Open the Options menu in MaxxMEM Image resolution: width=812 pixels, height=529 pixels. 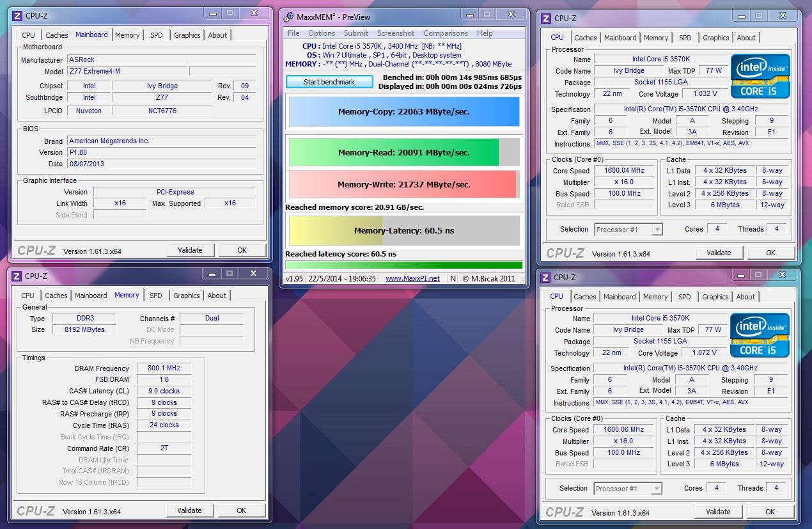tap(322, 33)
